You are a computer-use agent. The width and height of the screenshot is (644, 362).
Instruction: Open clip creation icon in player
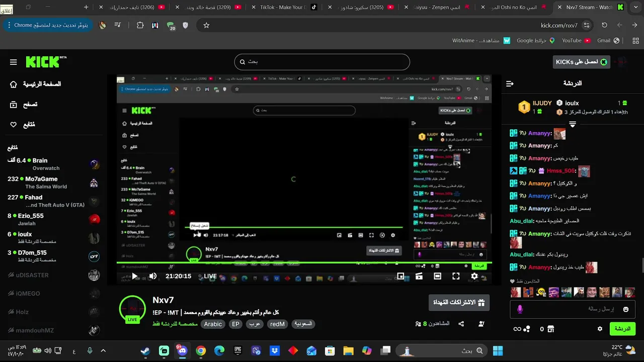click(419, 276)
